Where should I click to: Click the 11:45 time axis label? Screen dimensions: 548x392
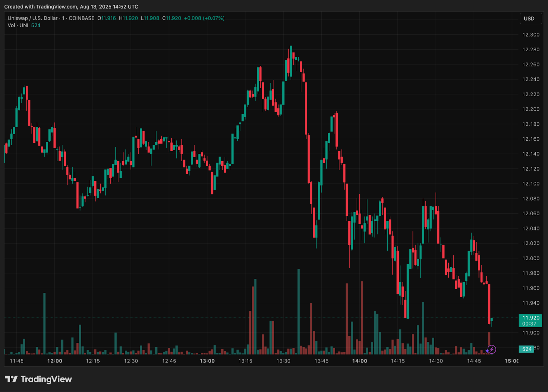pos(16,361)
